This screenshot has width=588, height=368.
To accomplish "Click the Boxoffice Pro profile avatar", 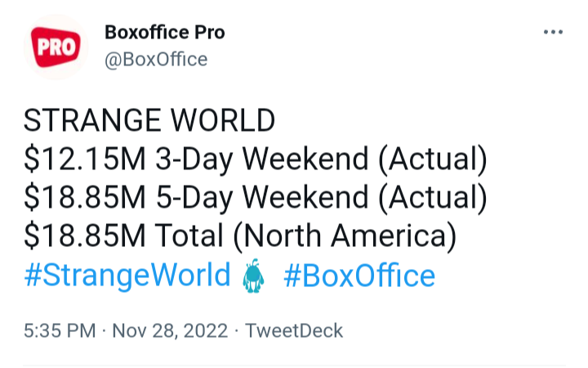I will point(55,47).
